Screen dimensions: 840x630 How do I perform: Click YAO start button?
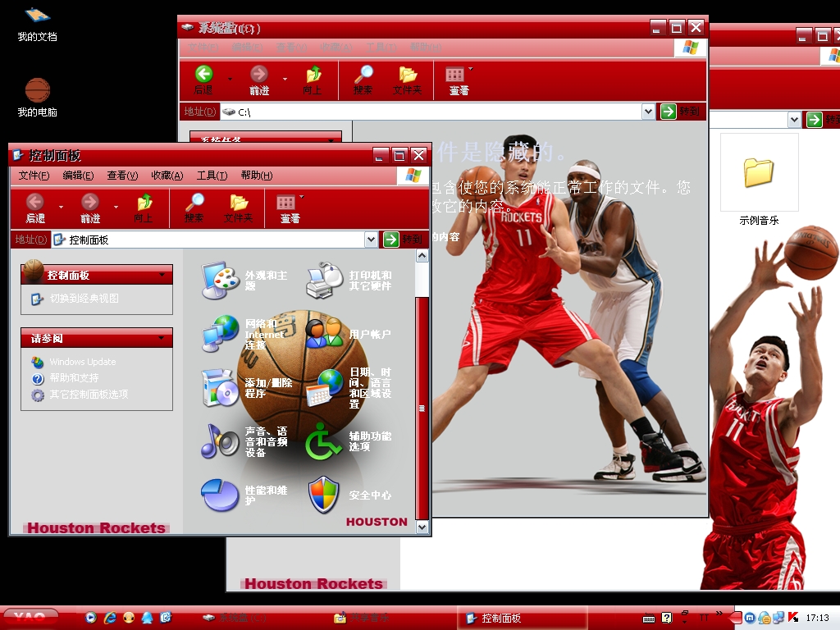(x=30, y=618)
